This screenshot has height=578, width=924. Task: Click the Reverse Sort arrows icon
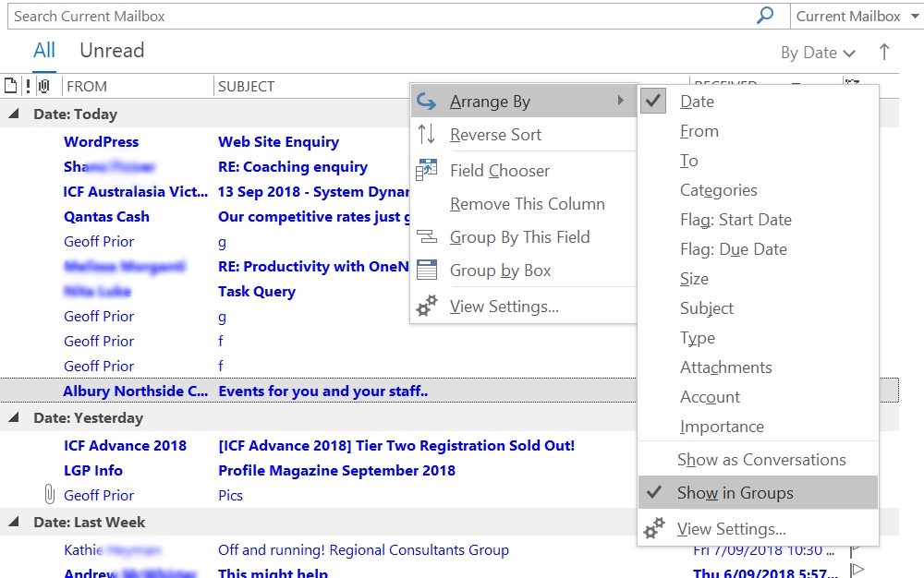pos(427,134)
